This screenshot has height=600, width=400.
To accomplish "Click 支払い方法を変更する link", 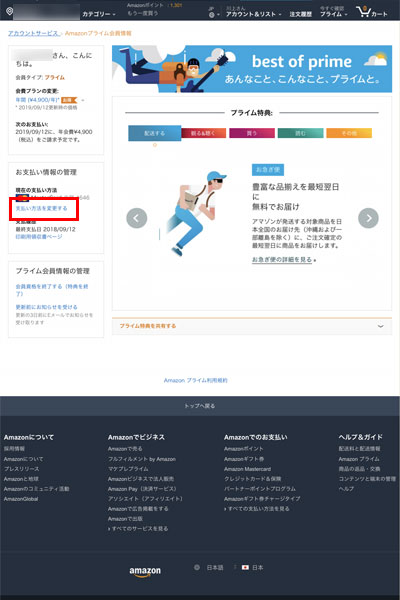I will [41, 209].
